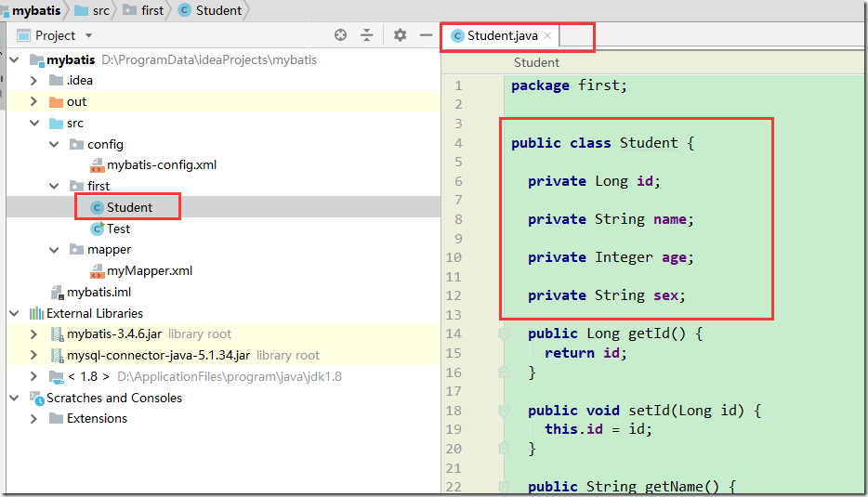The width and height of the screenshot is (868, 497).
Task: Collapse the config package
Action: (x=54, y=144)
